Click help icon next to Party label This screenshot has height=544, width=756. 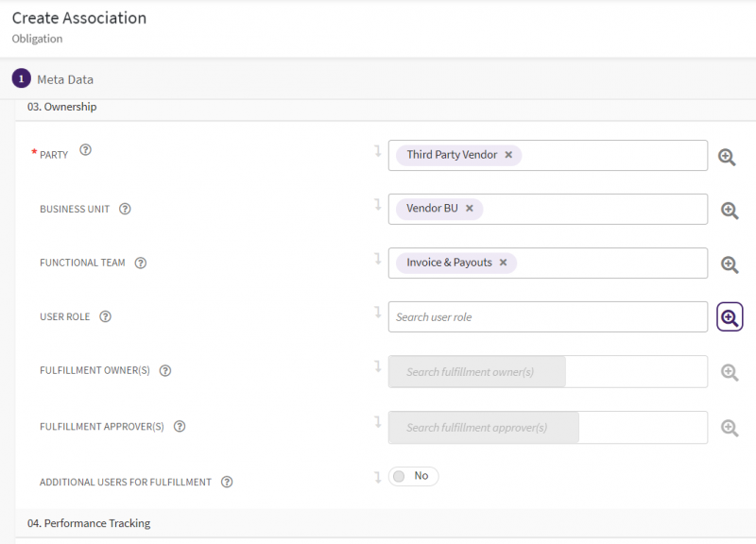tap(85, 150)
